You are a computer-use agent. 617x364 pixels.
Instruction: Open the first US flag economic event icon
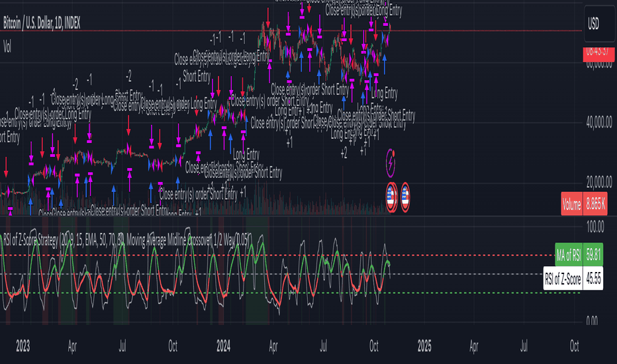click(391, 197)
